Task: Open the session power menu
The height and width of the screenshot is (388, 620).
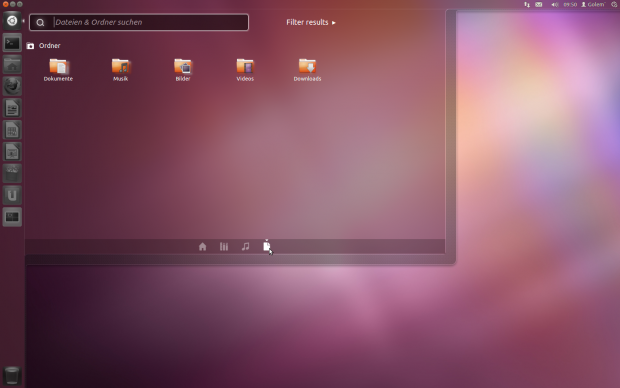Action: (614, 4)
